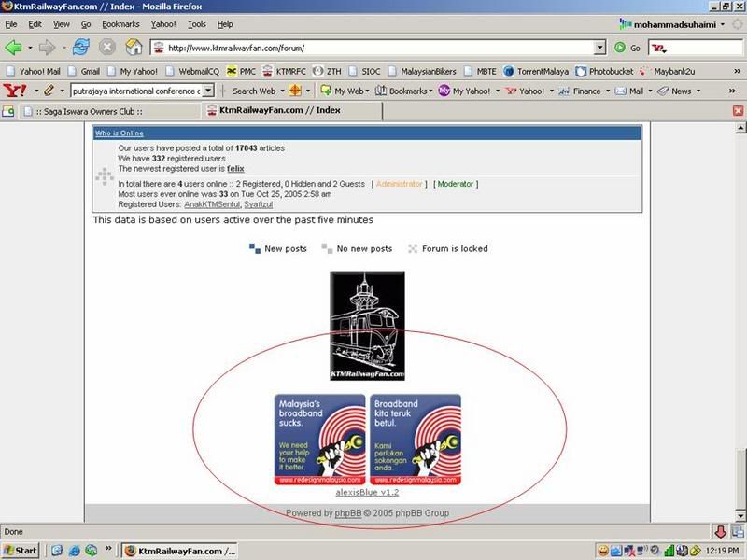Image resolution: width=747 pixels, height=560 pixels.
Task: Reload the page with the Refresh icon
Action: [81, 48]
